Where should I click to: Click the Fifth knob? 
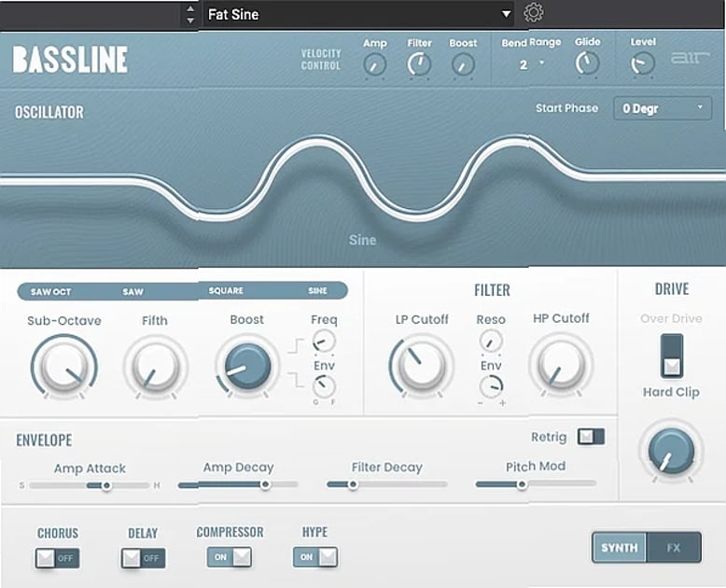156,367
